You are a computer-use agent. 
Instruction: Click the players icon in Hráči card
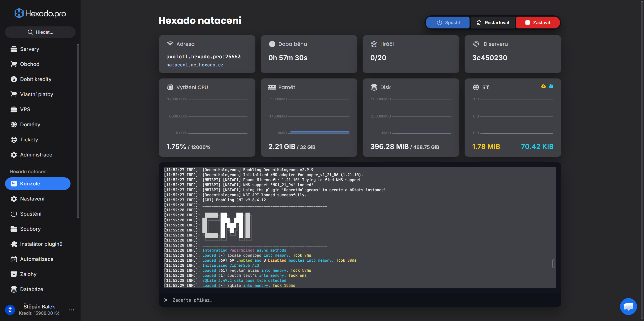pyautogui.click(x=374, y=44)
